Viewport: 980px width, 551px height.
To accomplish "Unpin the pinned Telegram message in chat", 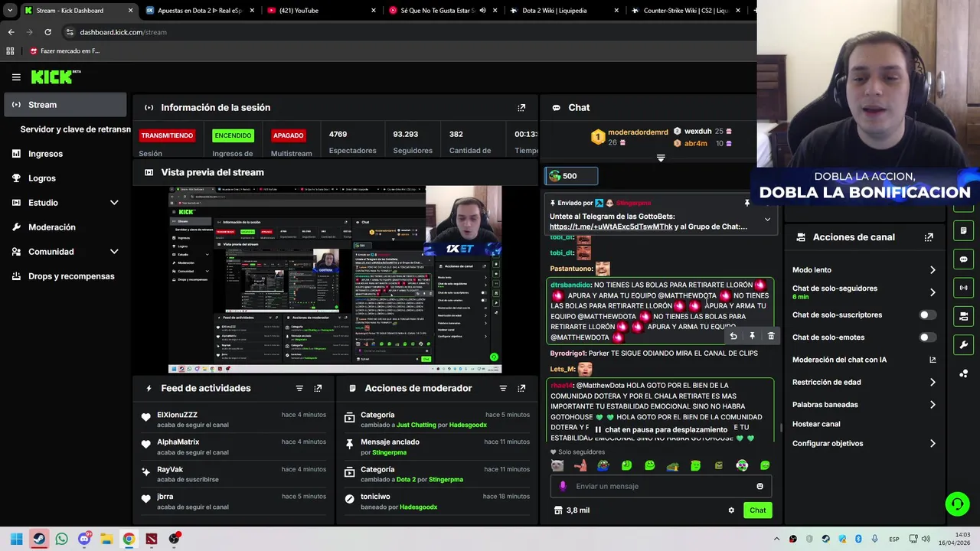I will (x=747, y=203).
